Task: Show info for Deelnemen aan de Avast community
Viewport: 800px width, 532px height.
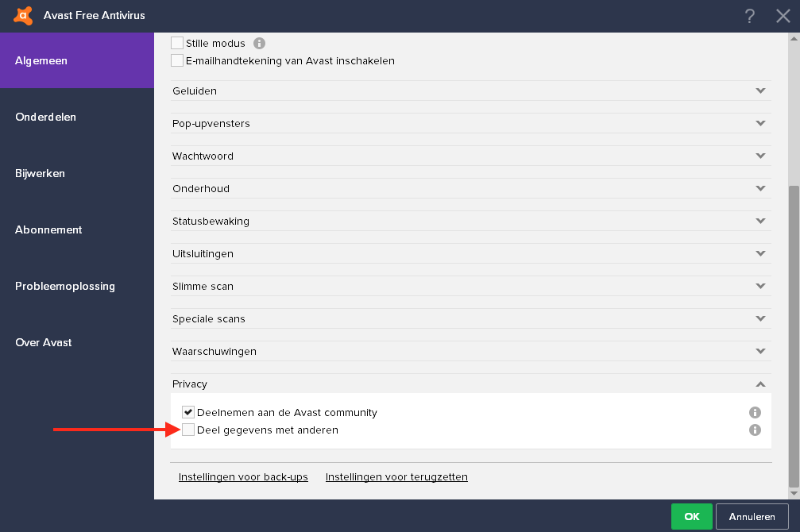Action: 755,413
